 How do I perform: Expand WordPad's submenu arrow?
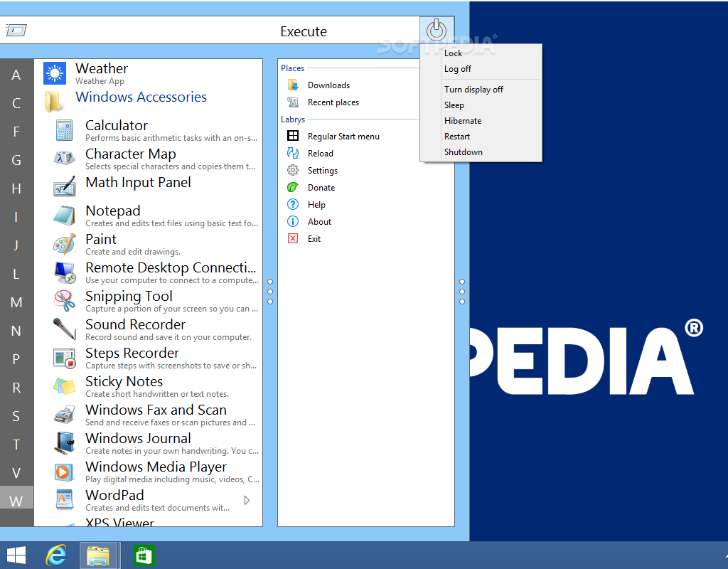(247, 500)
